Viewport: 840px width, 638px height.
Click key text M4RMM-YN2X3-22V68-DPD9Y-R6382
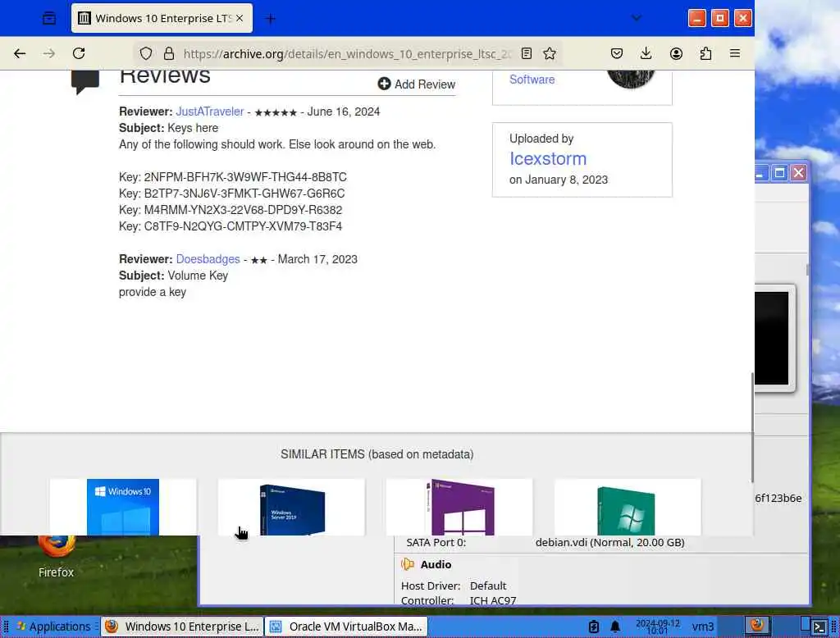click(x=243, y=210)
